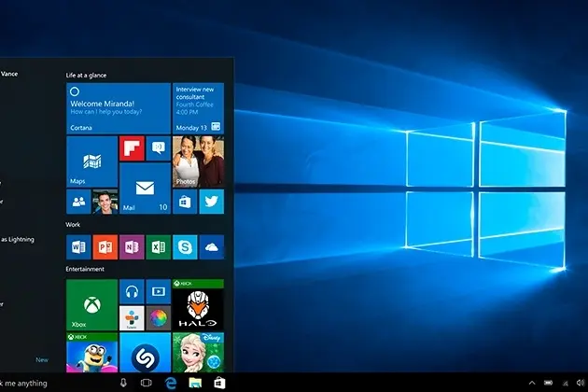Screen dimensions: 588x392
Task: Click the Life at a glance group header
Action: (86, 76)
